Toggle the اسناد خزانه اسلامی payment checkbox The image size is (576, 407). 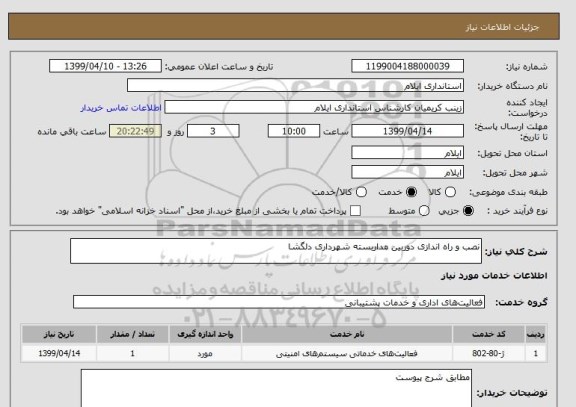355,211
